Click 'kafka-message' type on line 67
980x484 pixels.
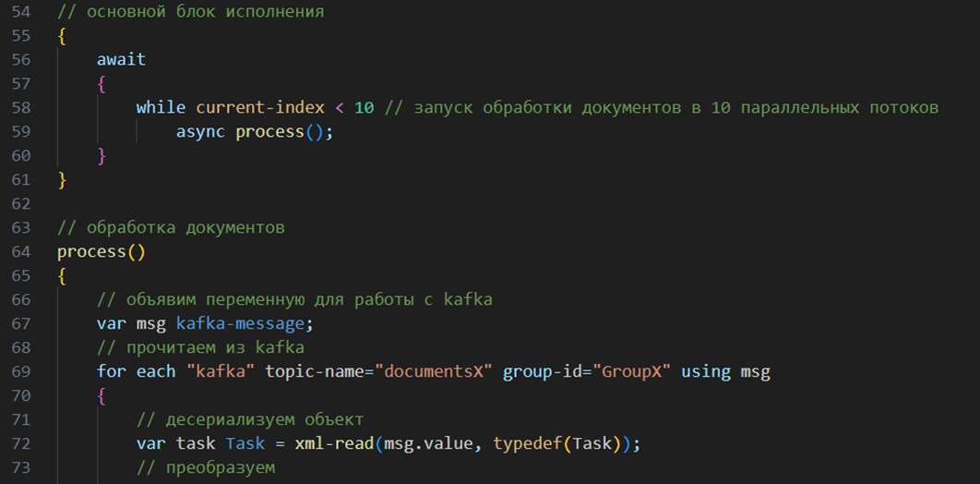pos(240,324)
